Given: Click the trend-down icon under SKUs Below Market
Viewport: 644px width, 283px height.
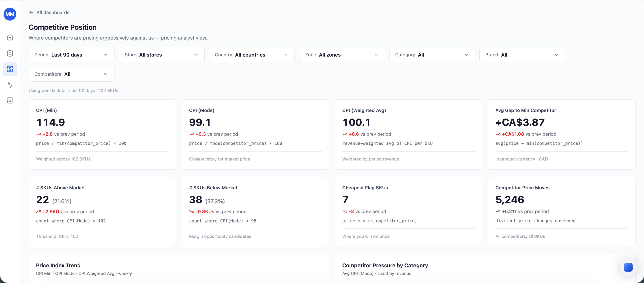Looking at the screenshot, I should (x=191, y=212).
